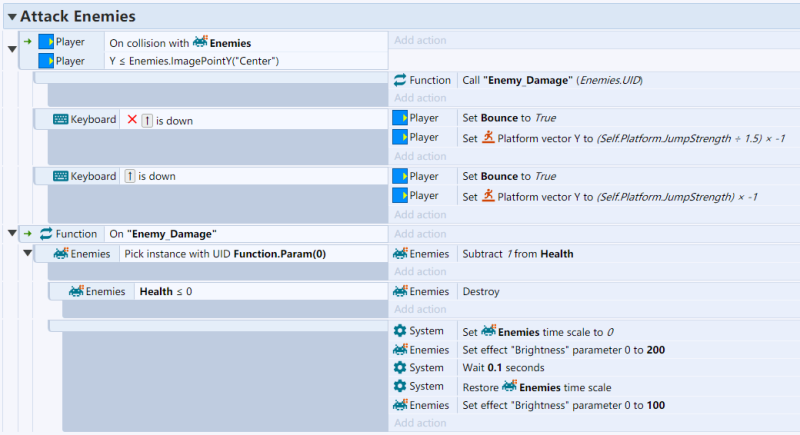Click the Enemies icon on Health ≤ 0 condition
The width and height of the screenshot is (800, 435).
click(x=76, y=291)
